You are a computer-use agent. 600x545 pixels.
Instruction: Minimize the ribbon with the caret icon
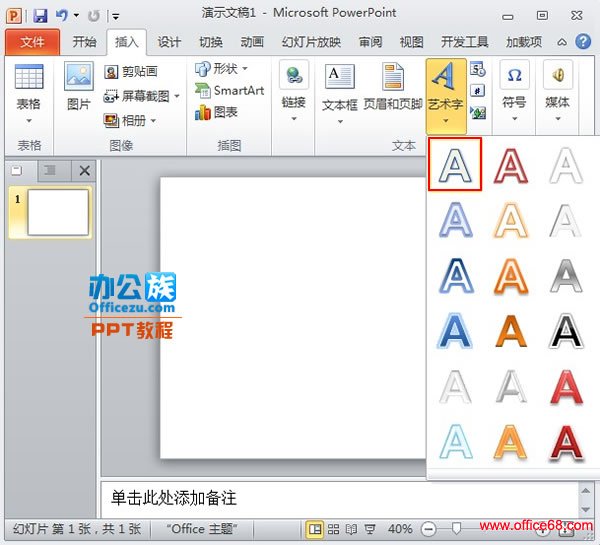562,42
